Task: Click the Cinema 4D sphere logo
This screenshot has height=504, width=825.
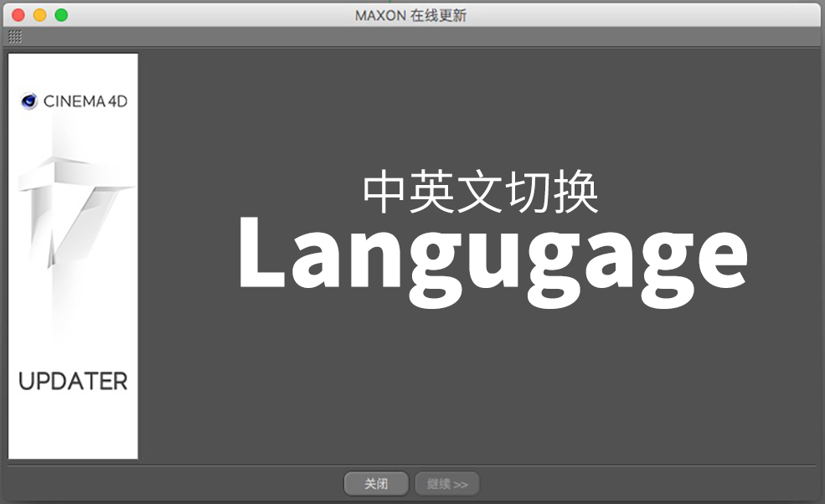Action: [x=29, y=102]
